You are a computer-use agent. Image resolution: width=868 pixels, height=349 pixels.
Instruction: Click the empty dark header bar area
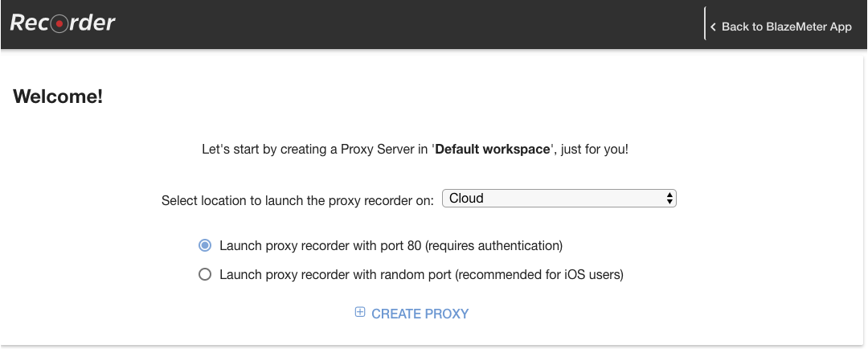coord(410,24)
